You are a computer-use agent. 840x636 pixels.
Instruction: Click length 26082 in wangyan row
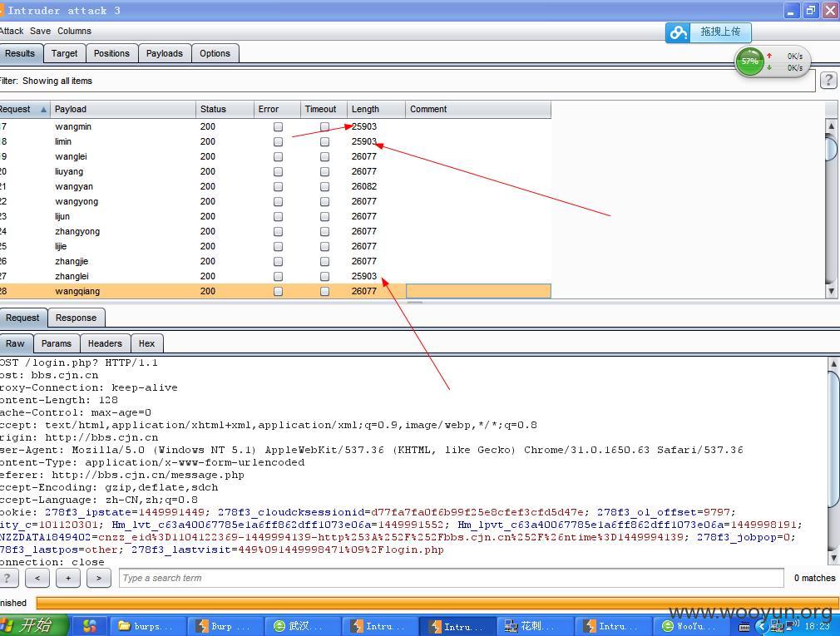point(364,187)
